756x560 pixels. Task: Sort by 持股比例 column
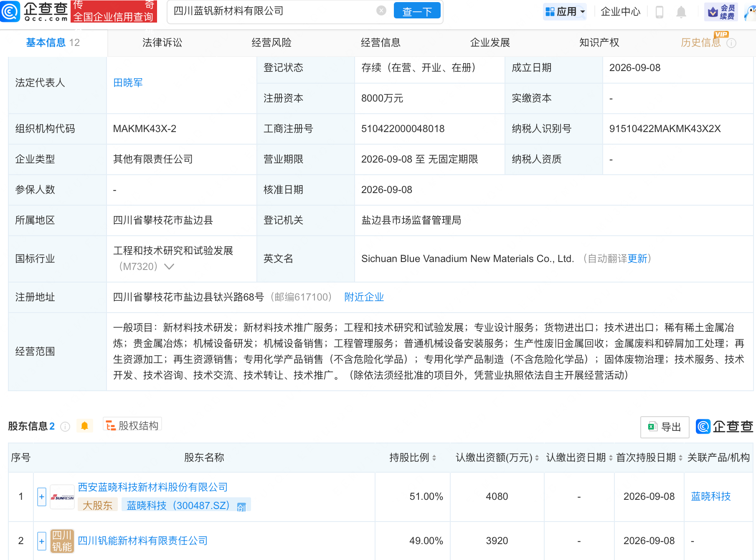(x=413, y=458)
